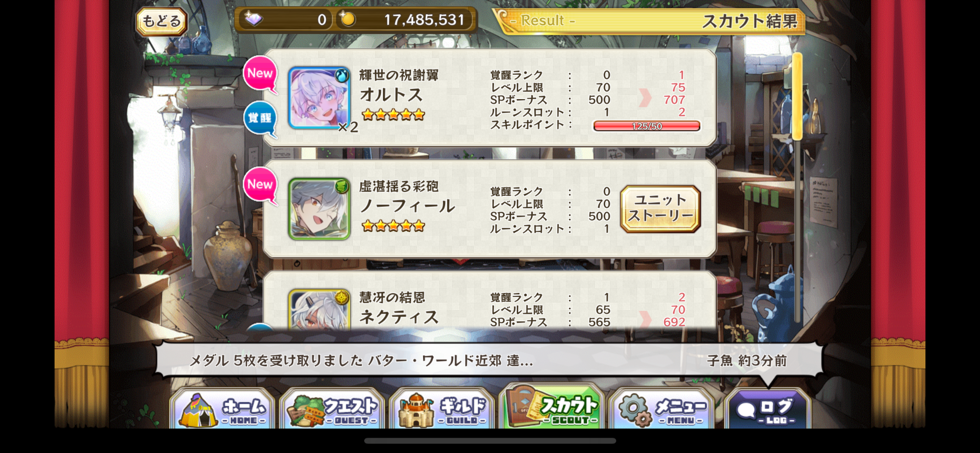Open the ユニットストーリー button for ノーフィール
Image resolution: width=980 pixels, height=453 pixels.
tap(660, 209)
